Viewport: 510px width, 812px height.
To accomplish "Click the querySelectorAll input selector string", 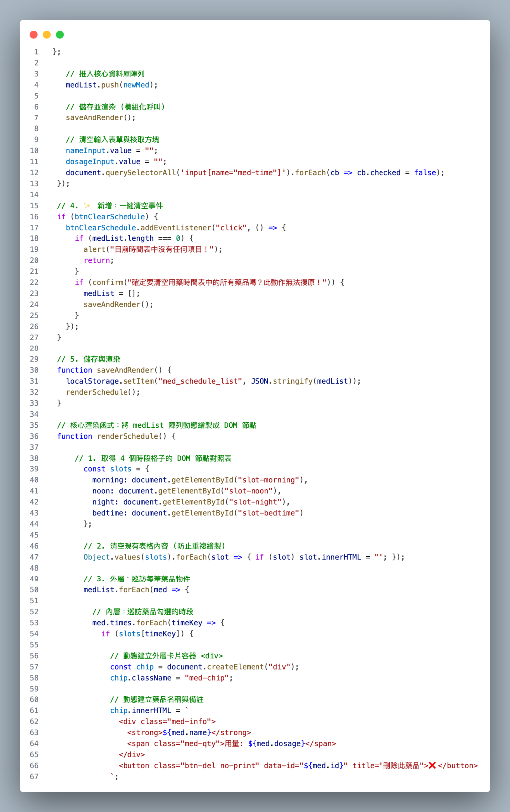I will 234,173.
